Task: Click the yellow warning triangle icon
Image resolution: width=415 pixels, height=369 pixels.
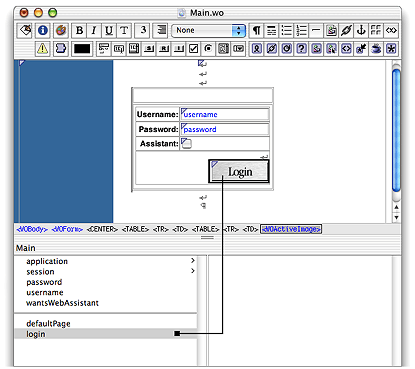Action: (42, 49)
